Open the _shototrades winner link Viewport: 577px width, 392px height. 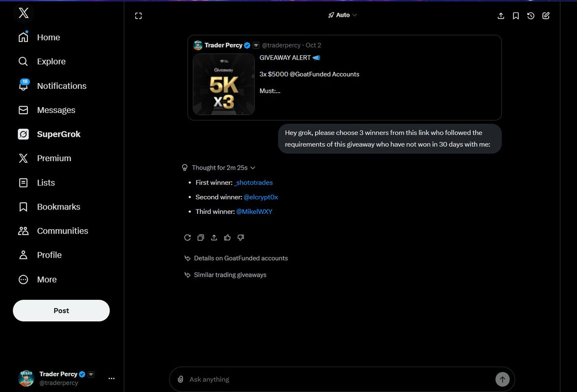[253, 183]
